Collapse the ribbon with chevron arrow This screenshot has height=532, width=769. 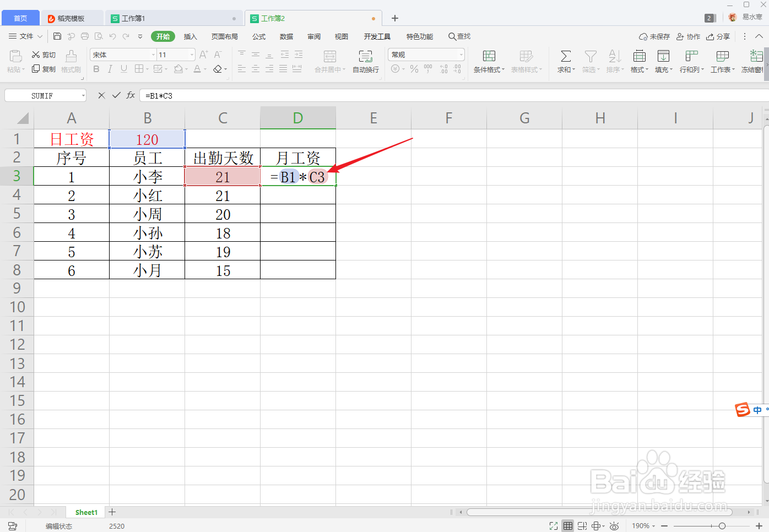click(x=759, y=36)
